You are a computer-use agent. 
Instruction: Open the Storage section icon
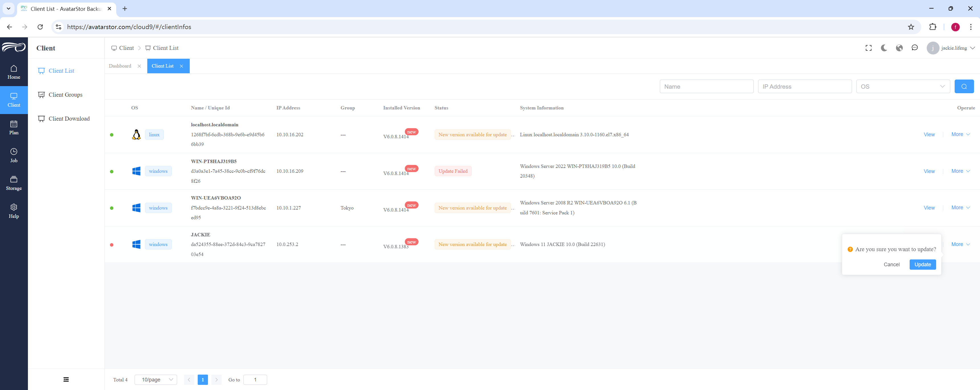click(x=14, y=179)
